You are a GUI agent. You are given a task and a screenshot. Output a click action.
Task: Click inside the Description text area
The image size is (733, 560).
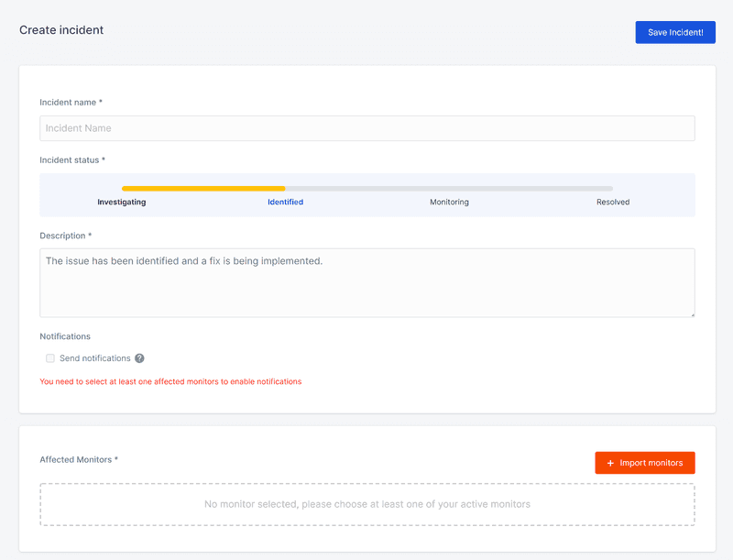click(x=366, y=282)
